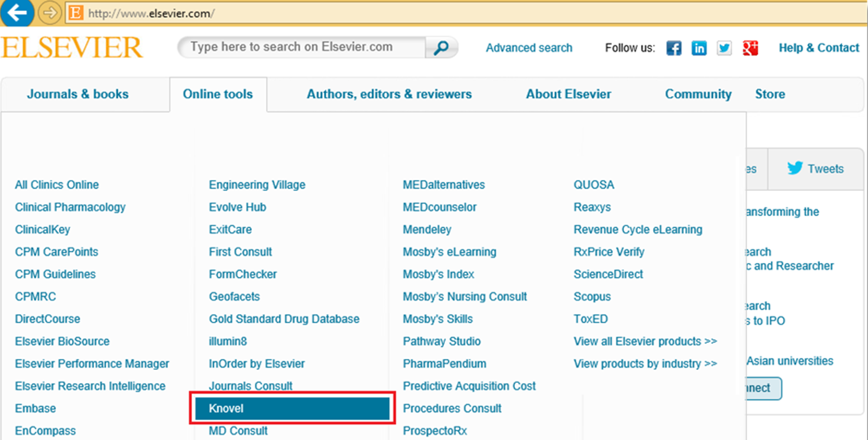This screenshot has height=440, width=868.
Task: Click into the Elsevier.com search field
Action: tap(302, 47)
